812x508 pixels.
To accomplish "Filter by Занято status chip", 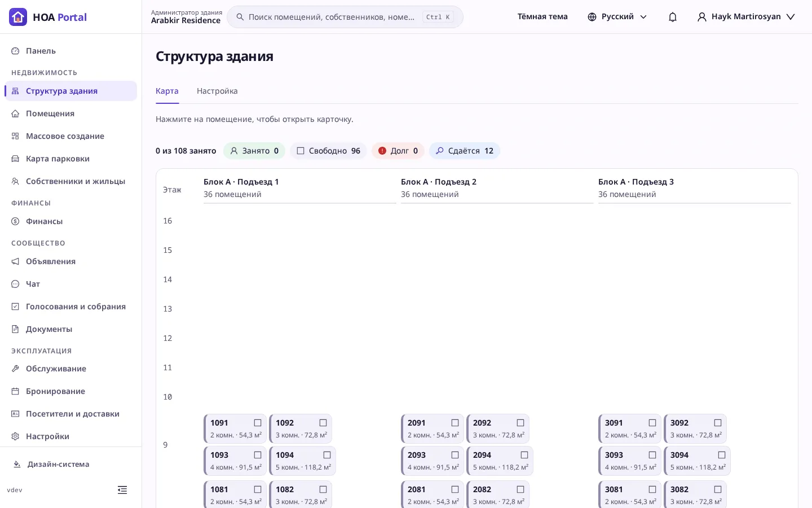I will pyautogui.click(x=254, y=151).
